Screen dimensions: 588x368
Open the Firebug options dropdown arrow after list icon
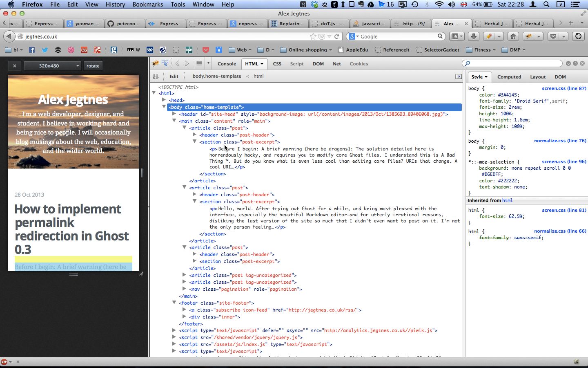(x=208, y=63)
